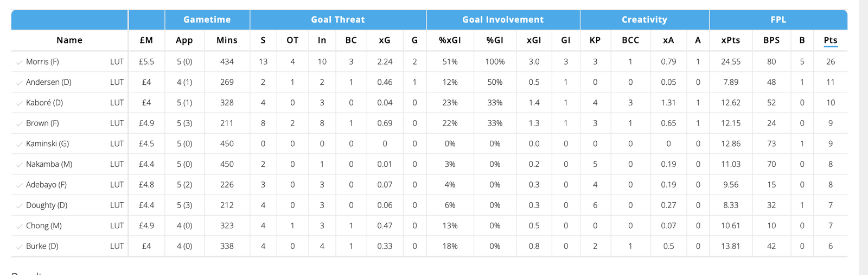868x275 pixels.
Task: Click the checkmark icon next to Doughty (D)
Action: point(20,206)
